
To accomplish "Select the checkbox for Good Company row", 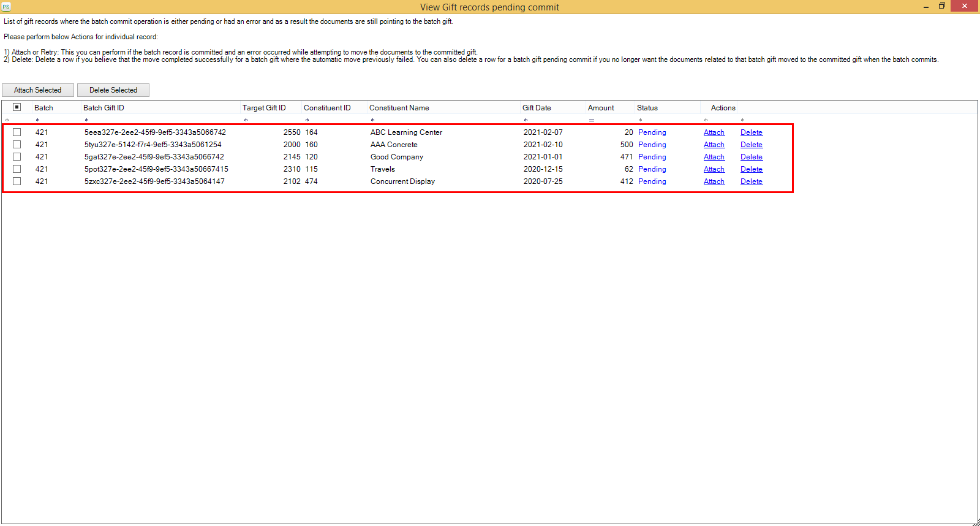I will [17, 157].
